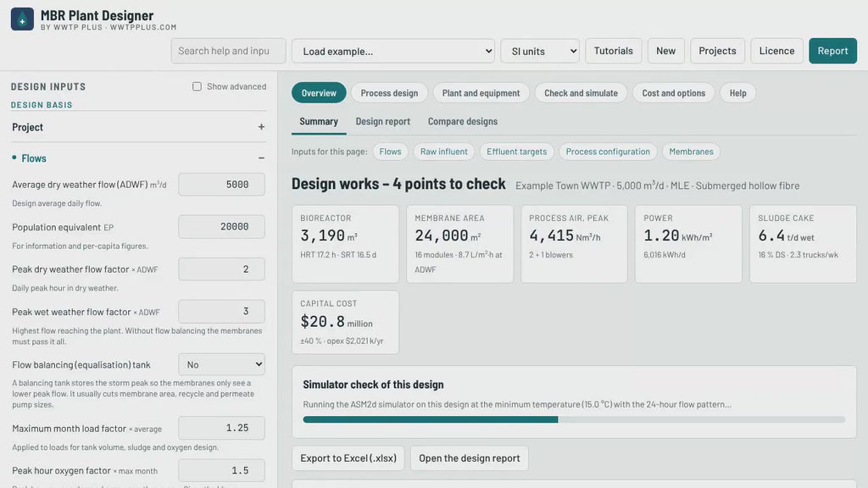Click the 'Design works – 4 points to check' heading
Viewport: 868px width, 488px height.
click(398, 184)
